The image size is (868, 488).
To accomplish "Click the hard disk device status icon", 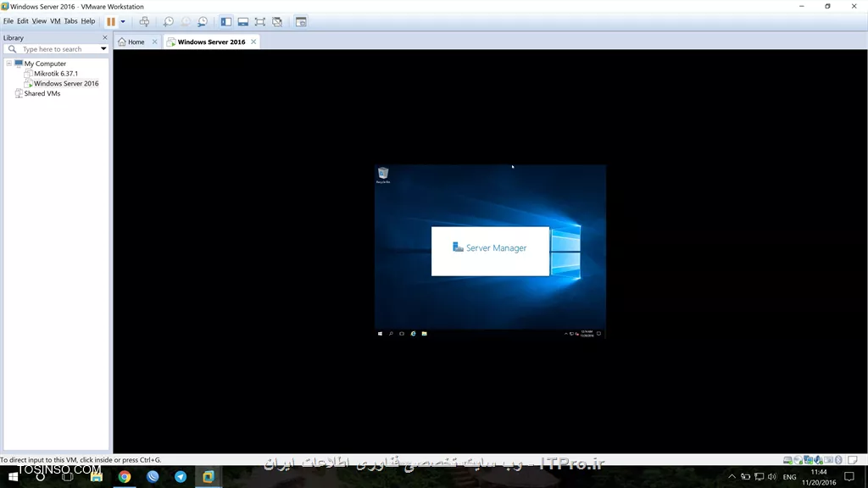I will tap(787, 460).
